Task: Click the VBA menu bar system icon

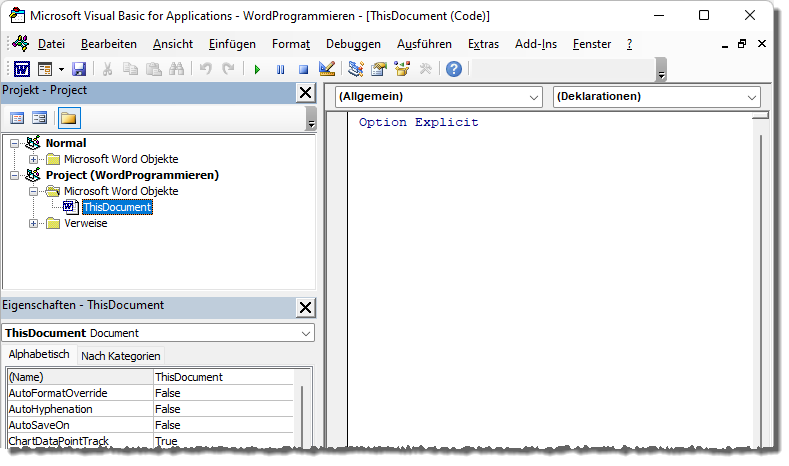Action: [21, 44]
